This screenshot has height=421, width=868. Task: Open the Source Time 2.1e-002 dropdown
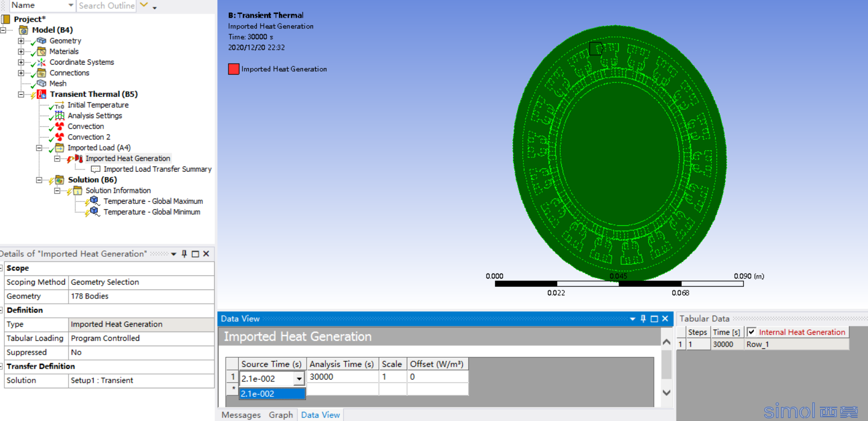point(299,378)
